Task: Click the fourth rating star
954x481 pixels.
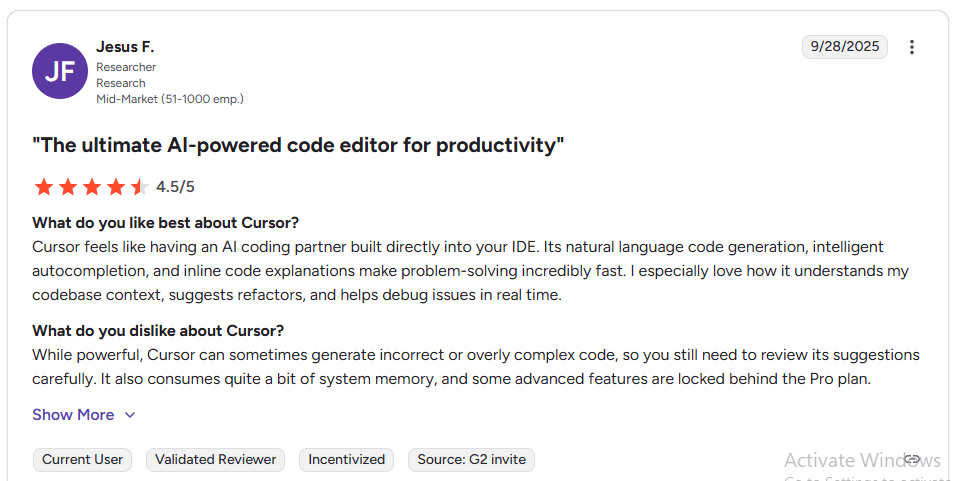Action: click(x=115, y=187)
